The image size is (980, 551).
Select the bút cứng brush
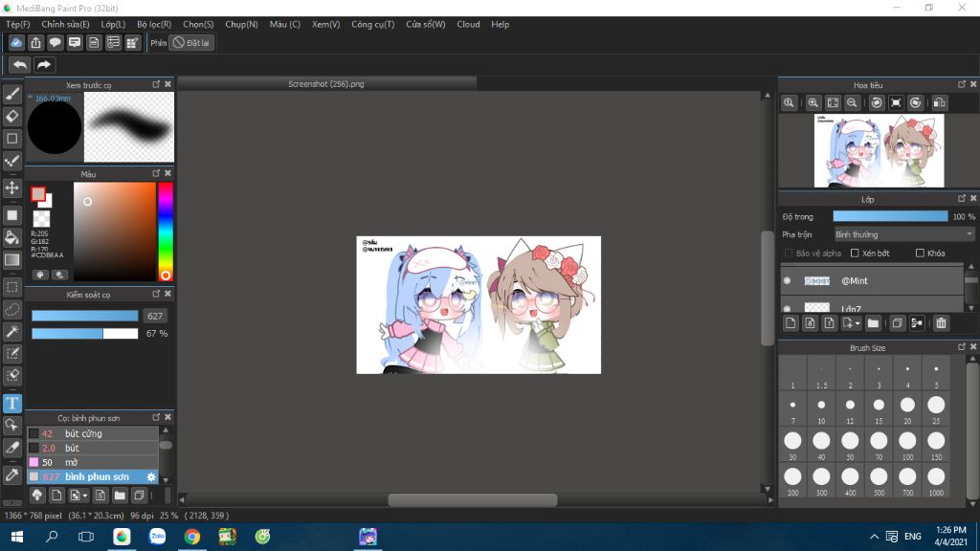click(93, 433)
